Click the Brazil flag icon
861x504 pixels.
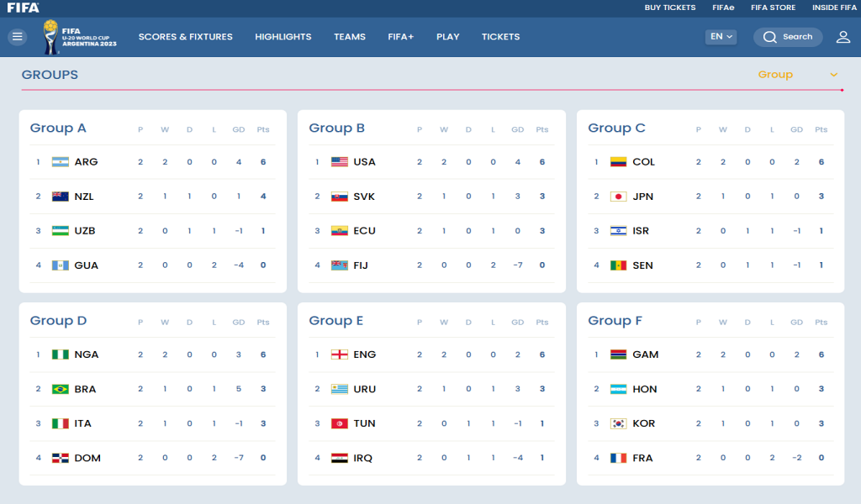pos(61,389)
